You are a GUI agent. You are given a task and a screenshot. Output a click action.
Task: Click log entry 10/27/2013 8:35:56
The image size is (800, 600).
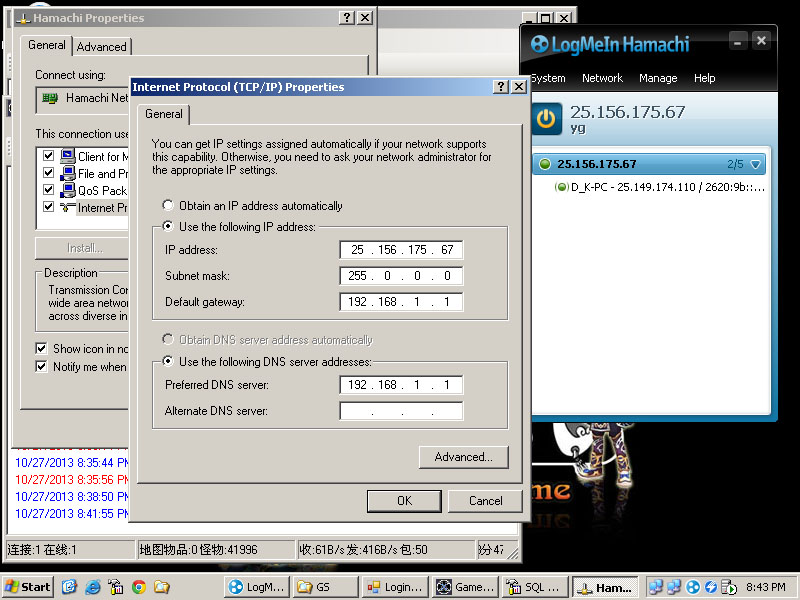tap(71, 480)
